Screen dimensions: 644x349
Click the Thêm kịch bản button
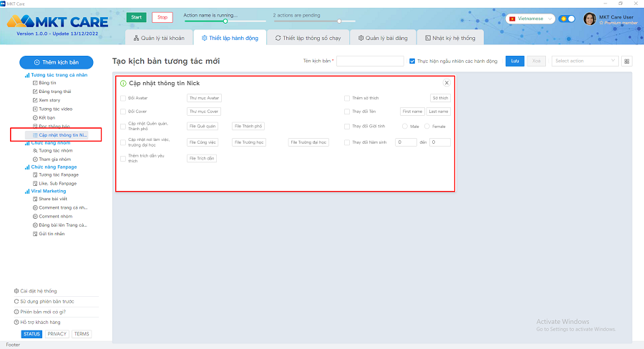pyautogui.click(x=55, y=62)
